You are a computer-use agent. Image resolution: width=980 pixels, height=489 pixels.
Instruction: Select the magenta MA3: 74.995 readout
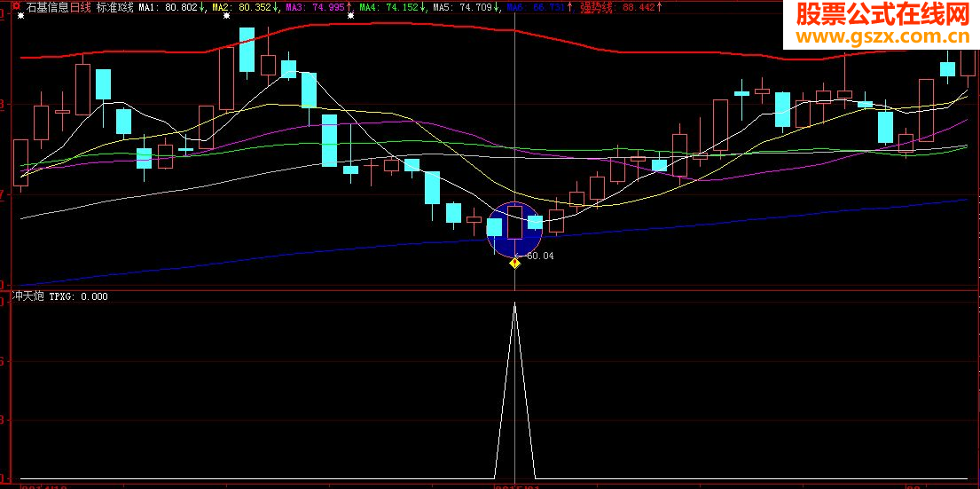click(x=314, y=7)
